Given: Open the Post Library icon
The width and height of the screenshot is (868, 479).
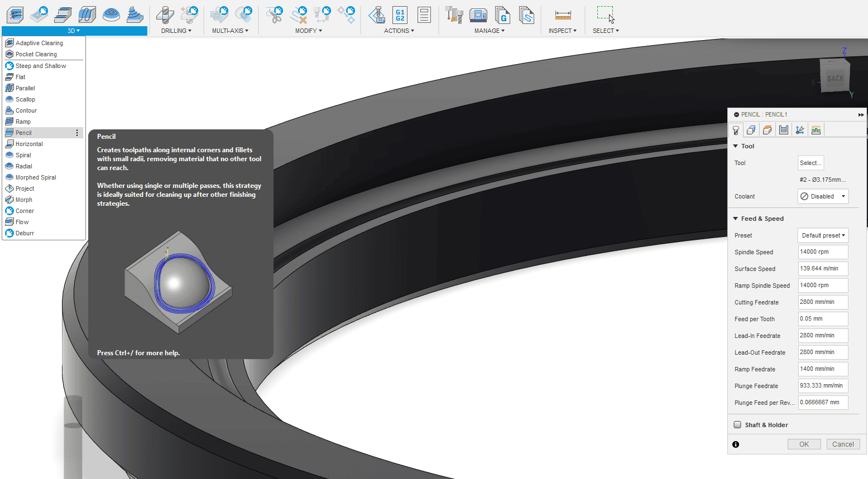Looking at the screenshot, I should 502,14.
